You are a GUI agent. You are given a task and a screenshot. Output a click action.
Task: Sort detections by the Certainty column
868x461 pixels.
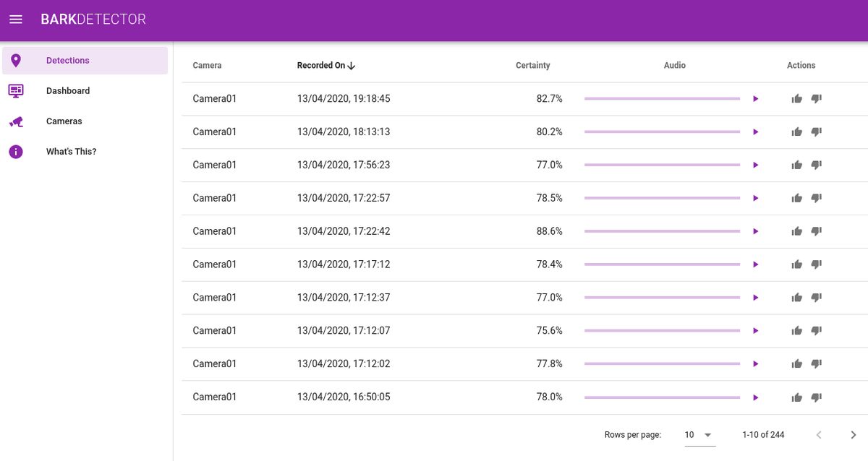point(532,65)
